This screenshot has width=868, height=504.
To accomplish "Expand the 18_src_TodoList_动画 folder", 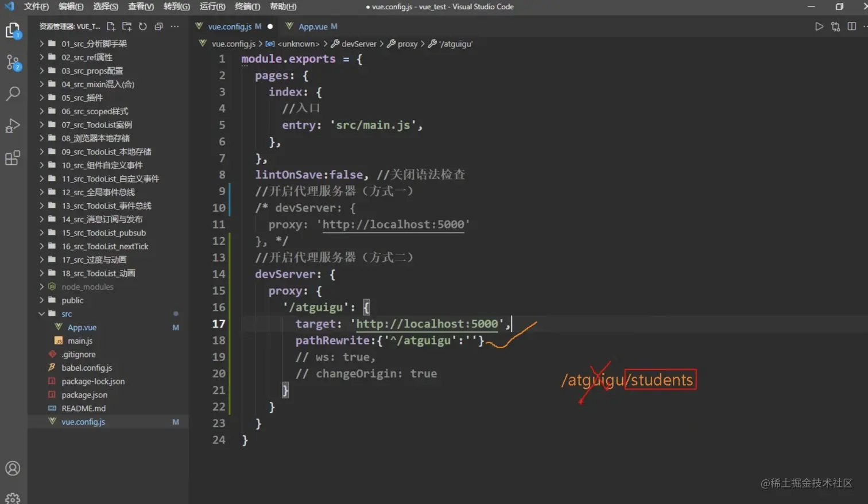I will [41, 273].
